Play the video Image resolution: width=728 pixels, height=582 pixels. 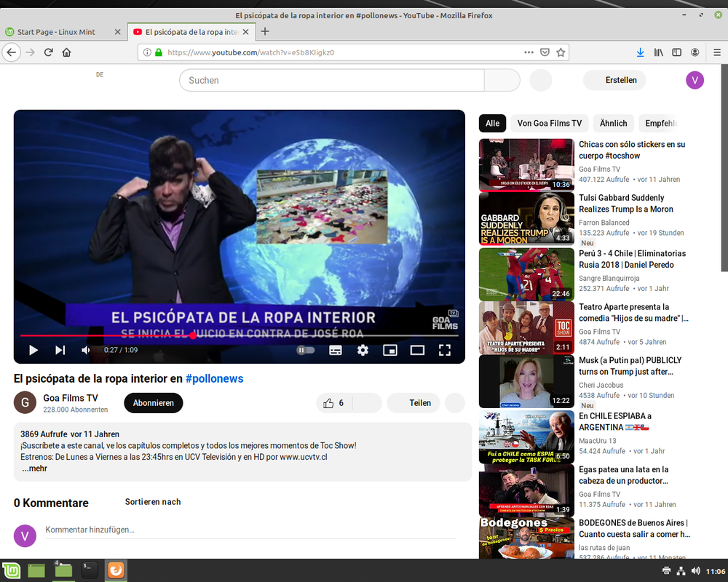click(x=33, y=350)
